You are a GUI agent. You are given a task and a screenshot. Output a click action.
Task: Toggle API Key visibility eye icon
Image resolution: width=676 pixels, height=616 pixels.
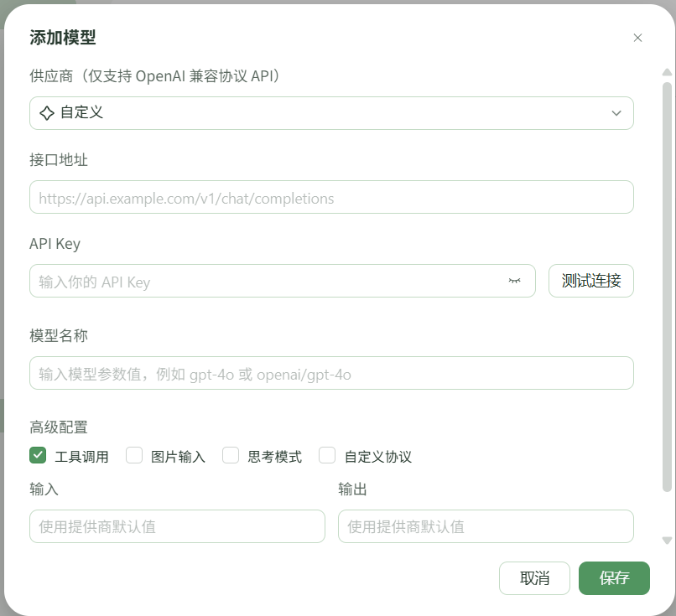[x=514, y=281]
